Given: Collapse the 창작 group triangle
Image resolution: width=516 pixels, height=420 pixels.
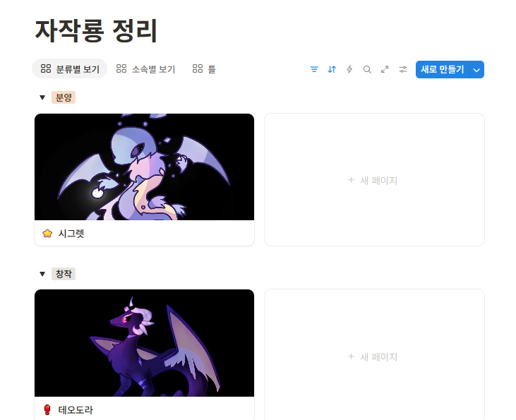Looking at the screenshot, I should (42, 274).
